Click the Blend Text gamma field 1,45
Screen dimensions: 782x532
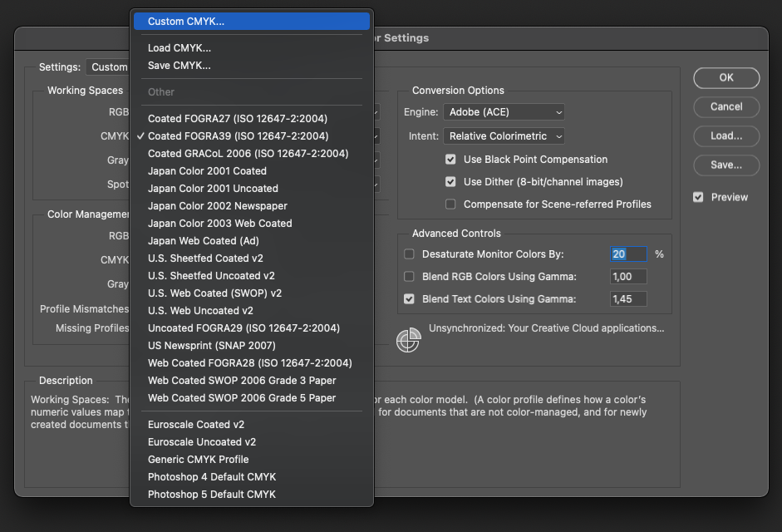628,299
